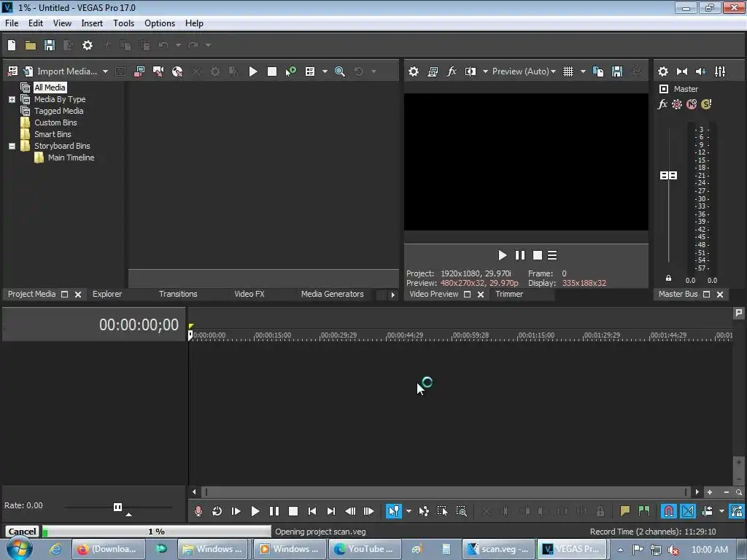The image size is (747, 560).
Task: Stop preview in Project Media toolbar
Action: pos(272,71)
